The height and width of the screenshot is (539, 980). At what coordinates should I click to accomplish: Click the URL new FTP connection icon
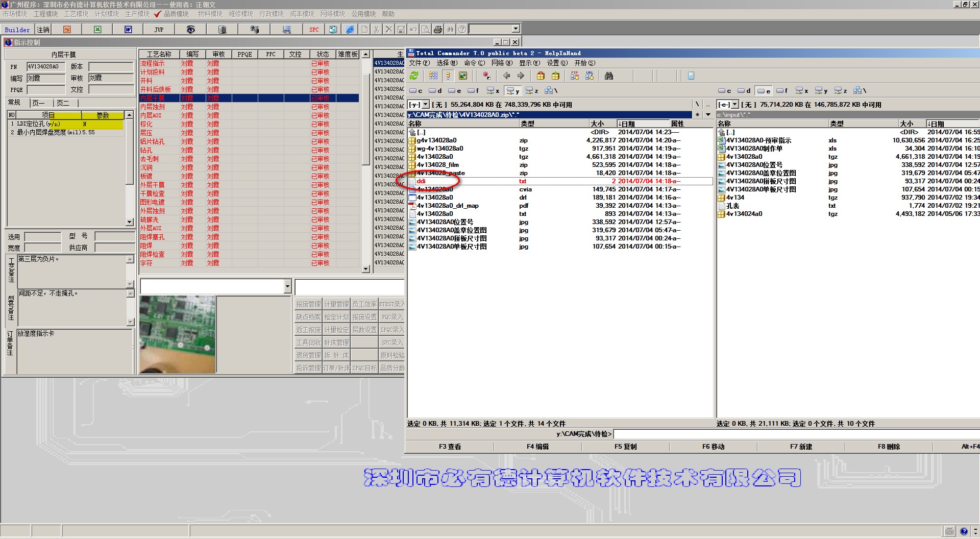[590, 76]
